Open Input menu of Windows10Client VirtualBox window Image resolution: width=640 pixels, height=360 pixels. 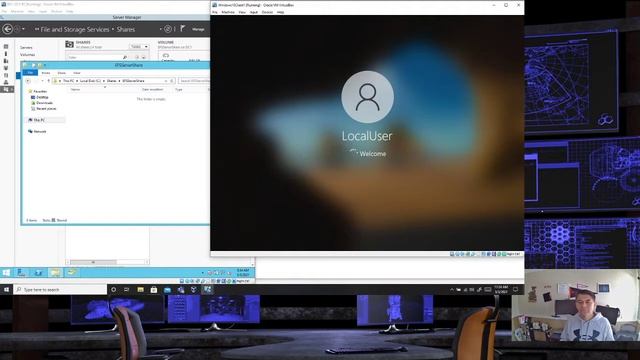coord(253,12)
